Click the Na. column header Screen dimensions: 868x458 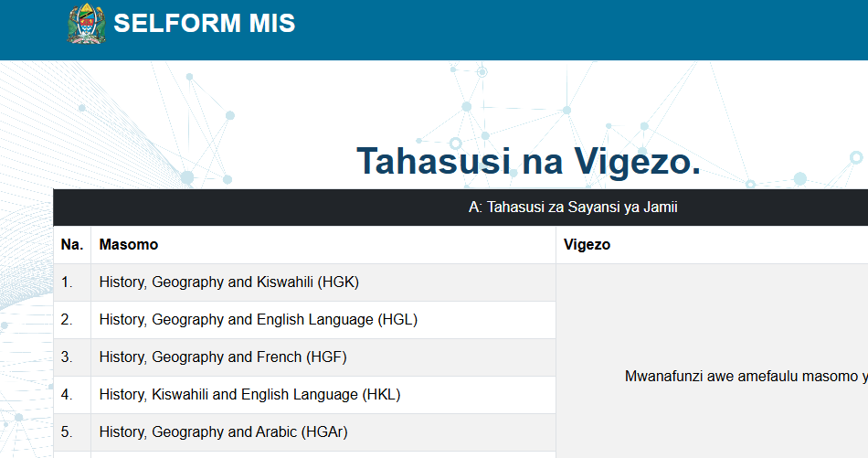(71, 245)
